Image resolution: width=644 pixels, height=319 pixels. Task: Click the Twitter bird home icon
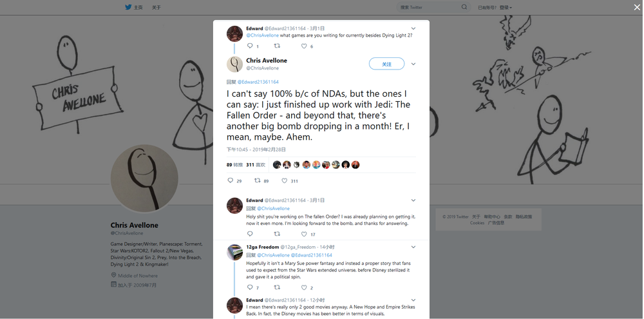click(128, 7)
